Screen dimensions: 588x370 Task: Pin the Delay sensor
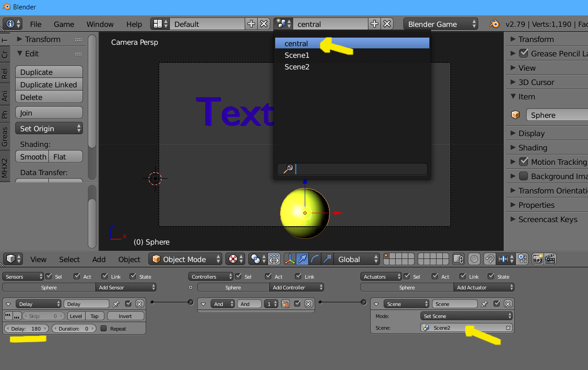click(116, 304)
